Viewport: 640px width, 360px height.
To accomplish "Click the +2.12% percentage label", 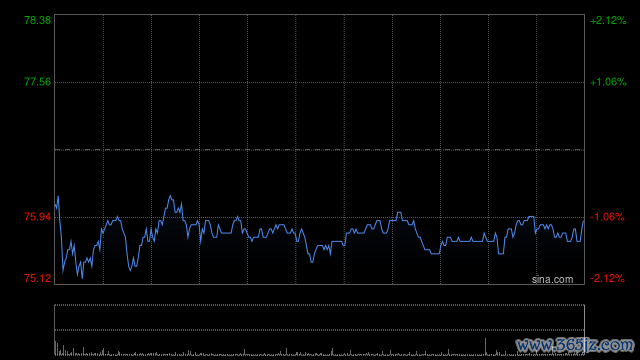I will (x=608, y=20).
